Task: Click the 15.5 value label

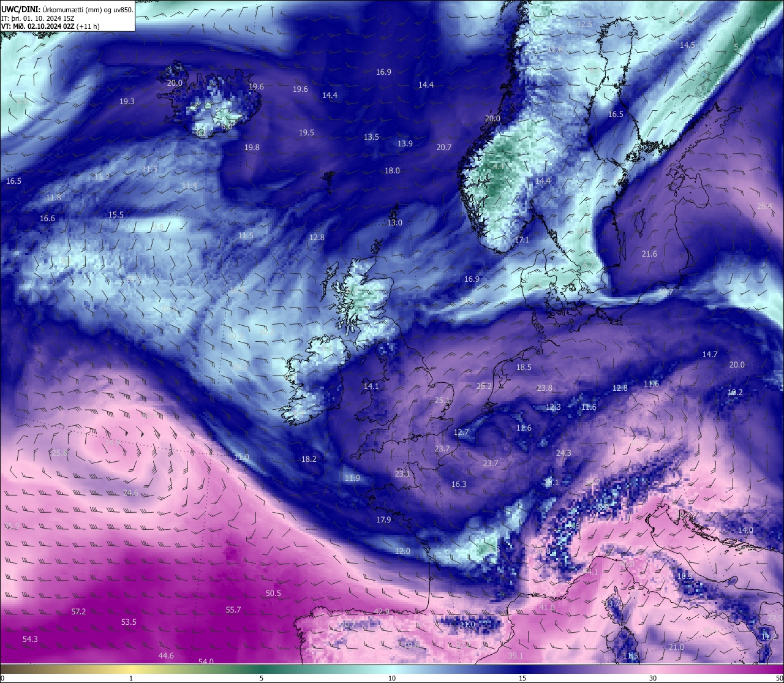Action: click(116, 214)
